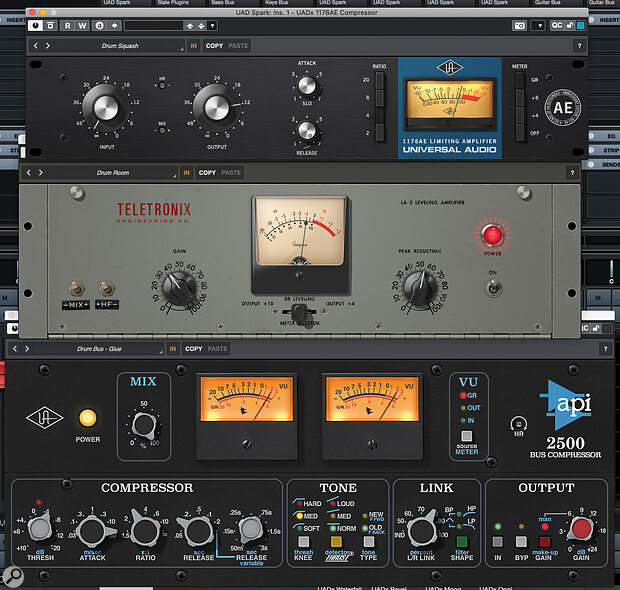The width and height of the screenshot is (620, 590).
Task: Click the 1176AE RELEASE knob
Action: coord(307,130)
